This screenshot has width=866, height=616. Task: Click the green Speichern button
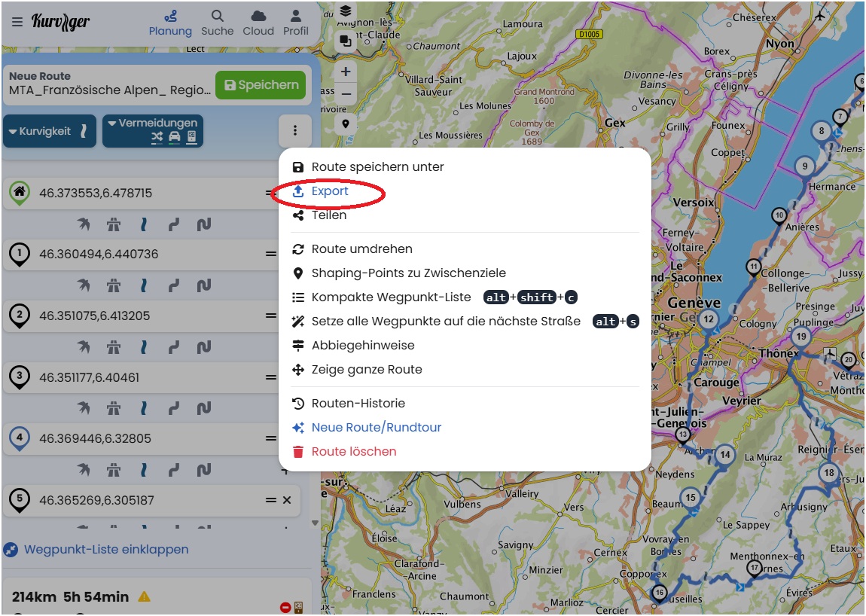coord(261,85)
